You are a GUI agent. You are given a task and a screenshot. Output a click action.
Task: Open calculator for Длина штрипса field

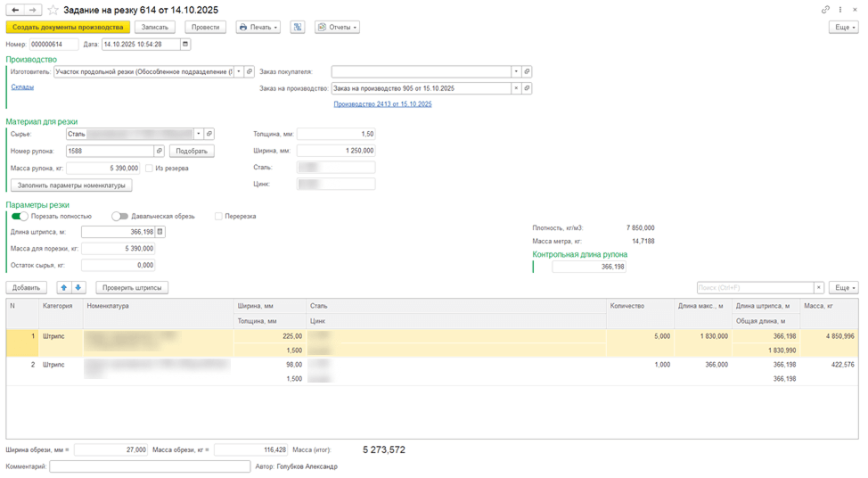[160, 232]
